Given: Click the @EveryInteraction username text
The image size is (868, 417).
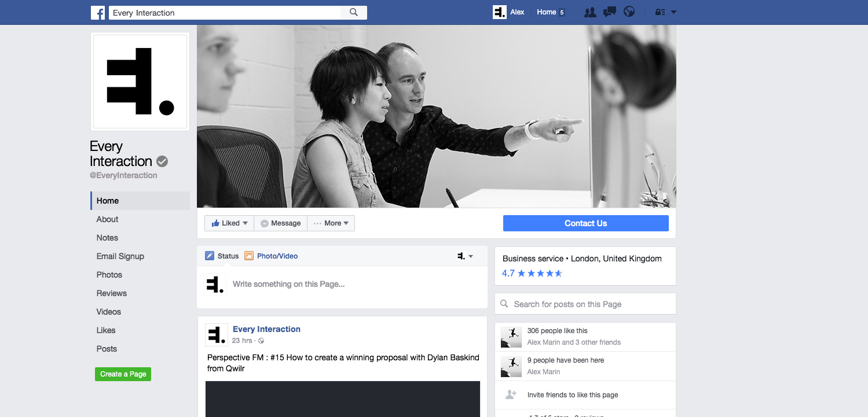Looking at the screenshot, I should click(123, 175).
